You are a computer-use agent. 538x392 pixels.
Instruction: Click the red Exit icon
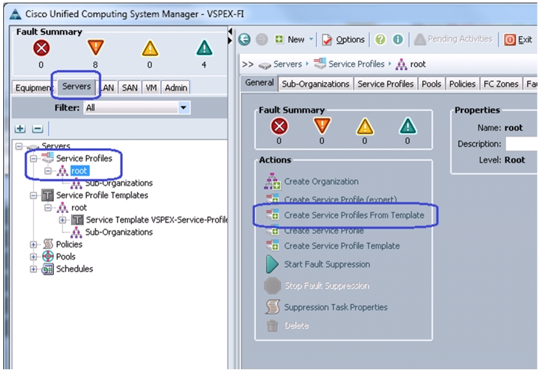(x=509, y=40)
